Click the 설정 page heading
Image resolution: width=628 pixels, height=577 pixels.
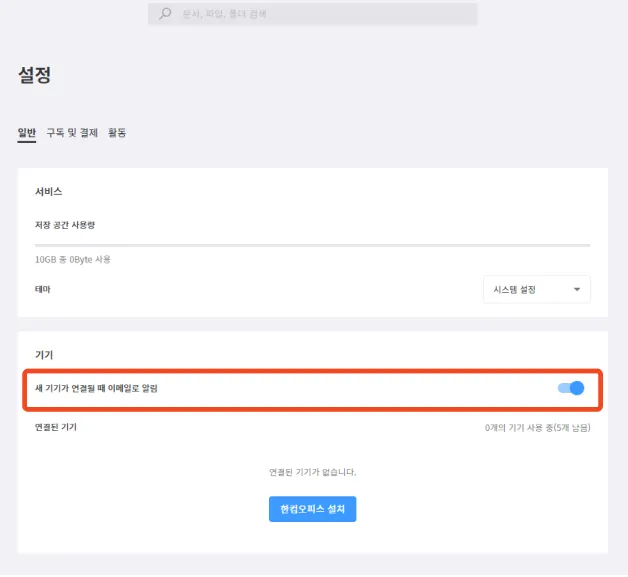click(x=34, y=75)
